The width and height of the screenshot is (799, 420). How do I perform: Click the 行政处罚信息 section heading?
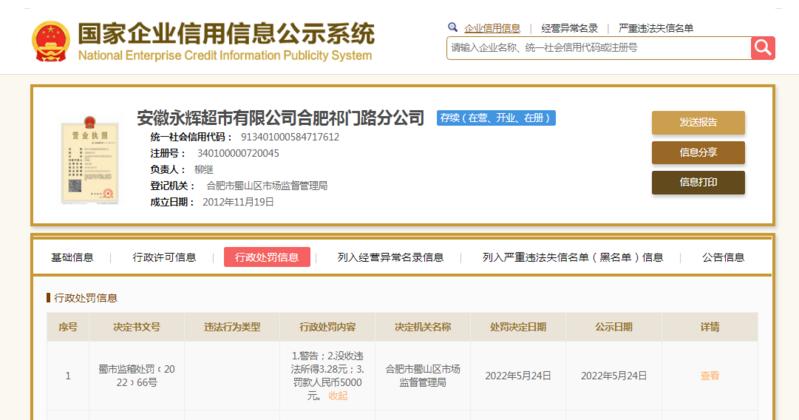(x=86, y=298)
